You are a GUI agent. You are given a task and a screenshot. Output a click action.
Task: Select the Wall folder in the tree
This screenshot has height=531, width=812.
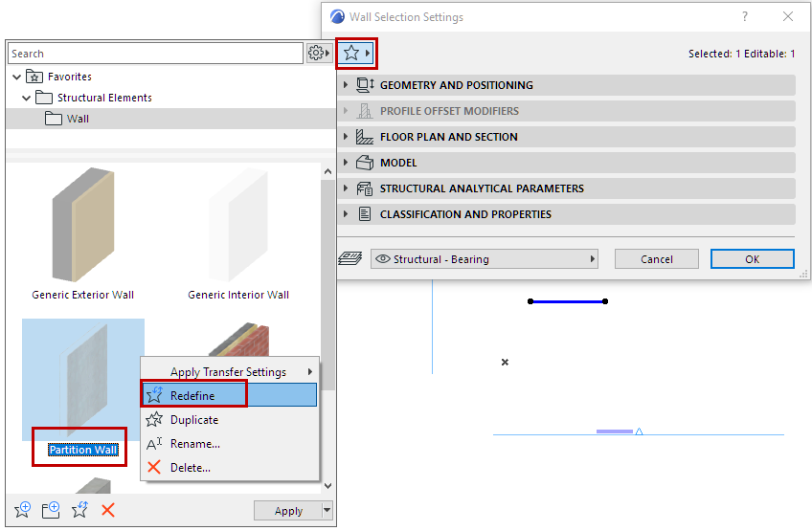tap(170, 119)
